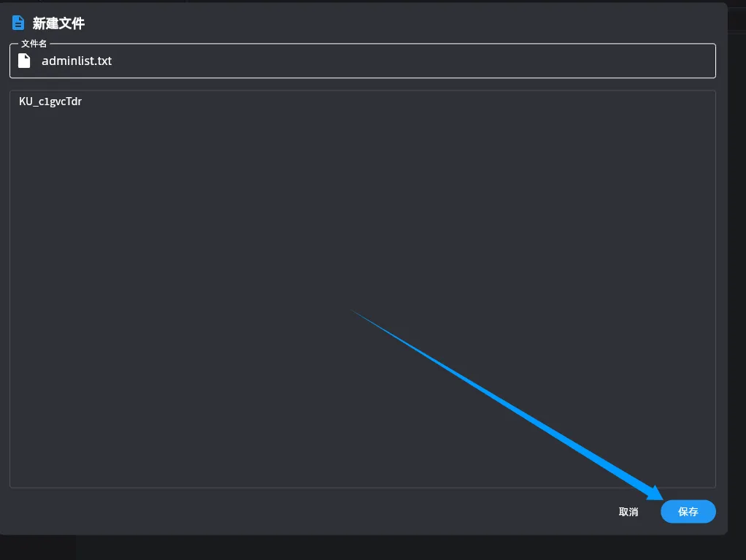The width and height of the screenshot is (746, 560).
Task: Click the blue arrow's pointed tip
Action: pyautogui.click(x=661, y=498)
